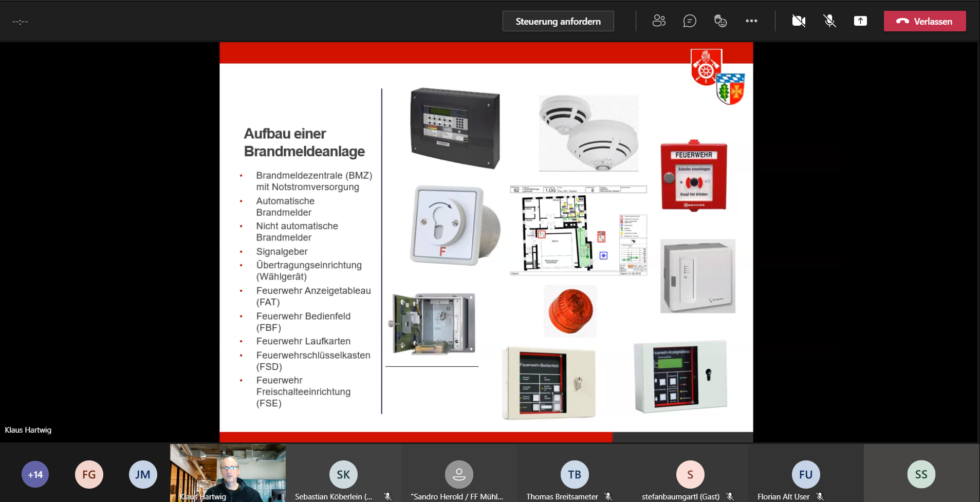Select the SS participant tile

point(920,474)
